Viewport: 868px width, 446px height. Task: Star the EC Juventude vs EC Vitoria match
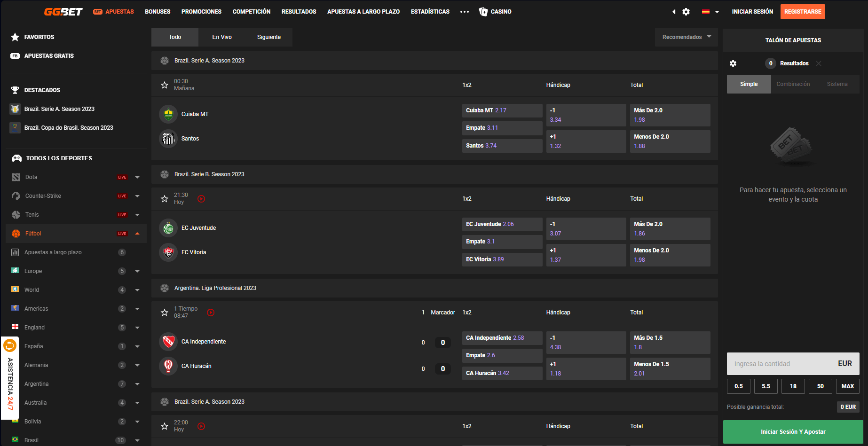[x=165, y=199]
